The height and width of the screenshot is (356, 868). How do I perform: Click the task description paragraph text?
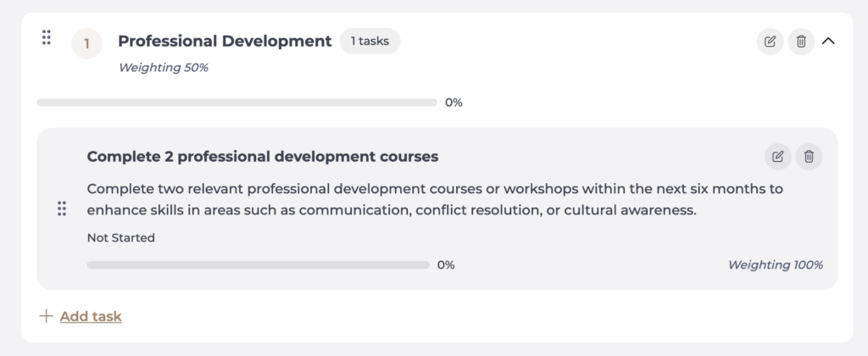click(435, 199)
